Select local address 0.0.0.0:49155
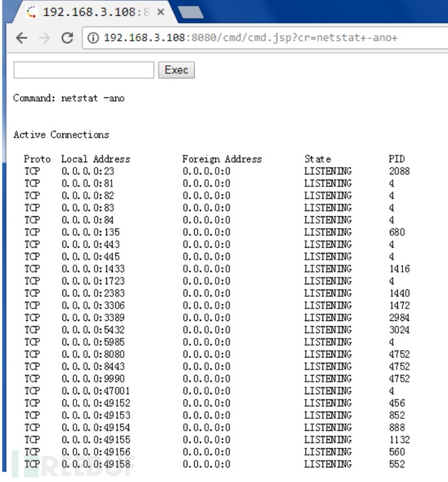The height and width of the screenshot is (482, 448). coord(95,440)
